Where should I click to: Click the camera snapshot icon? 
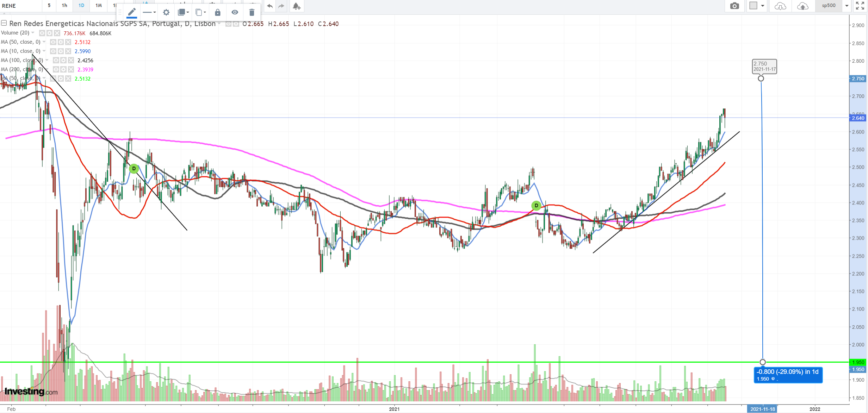click(734, 6)
